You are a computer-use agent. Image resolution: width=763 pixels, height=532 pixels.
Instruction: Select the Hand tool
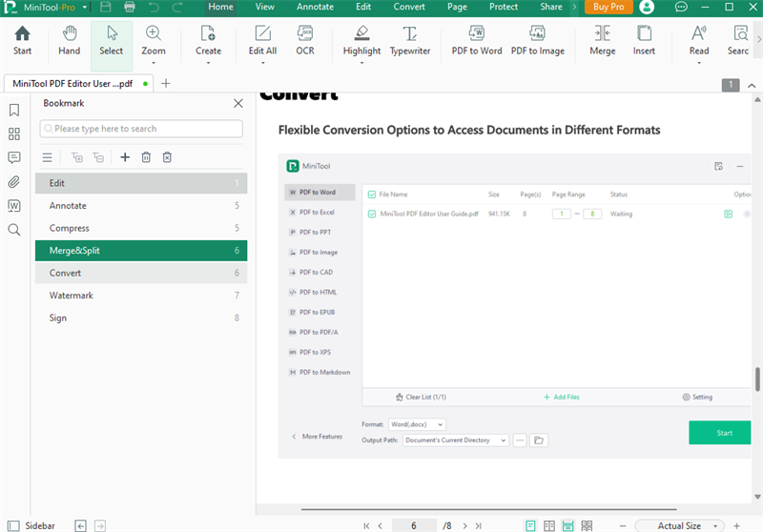click(x=69, y=41)
